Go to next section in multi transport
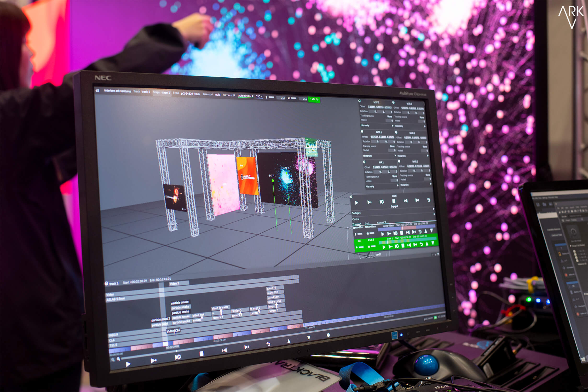This screenshot has width=588, height=392. pyautogui.click(x=417, y=200)
